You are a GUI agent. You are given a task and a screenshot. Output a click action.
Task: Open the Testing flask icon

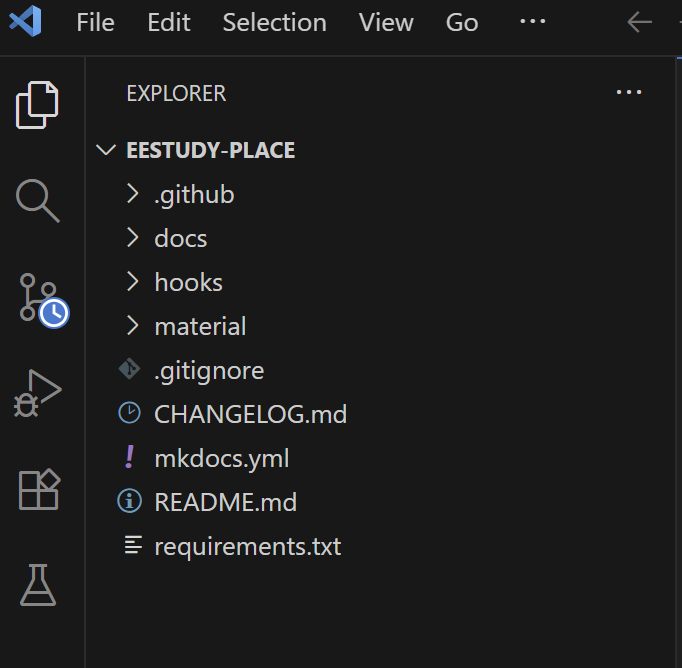coord(38,584)
